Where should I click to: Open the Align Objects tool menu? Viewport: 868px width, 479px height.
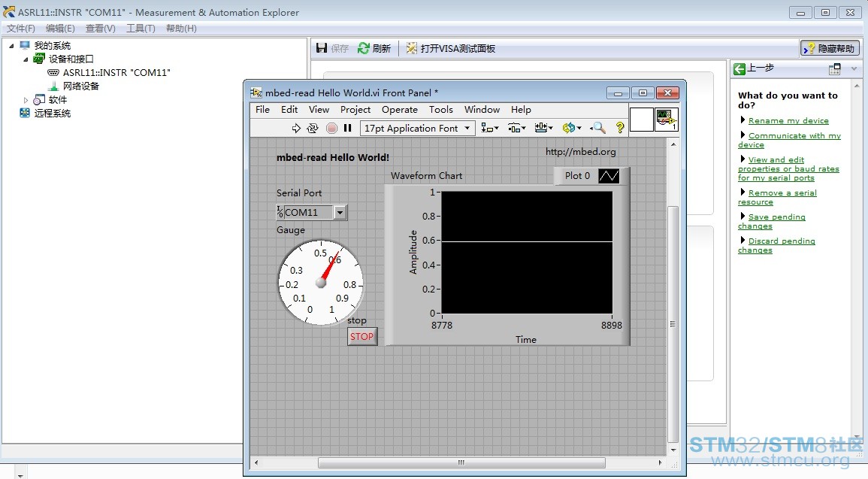(x=490, y=129)
